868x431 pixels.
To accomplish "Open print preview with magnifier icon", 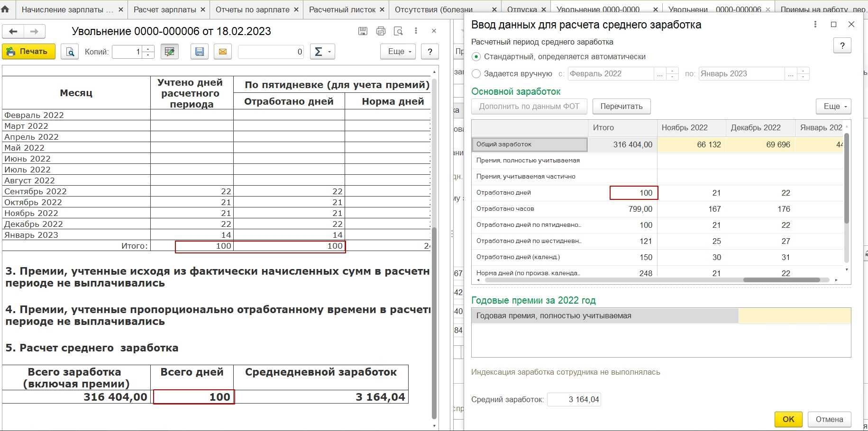I will coord(70,52).
